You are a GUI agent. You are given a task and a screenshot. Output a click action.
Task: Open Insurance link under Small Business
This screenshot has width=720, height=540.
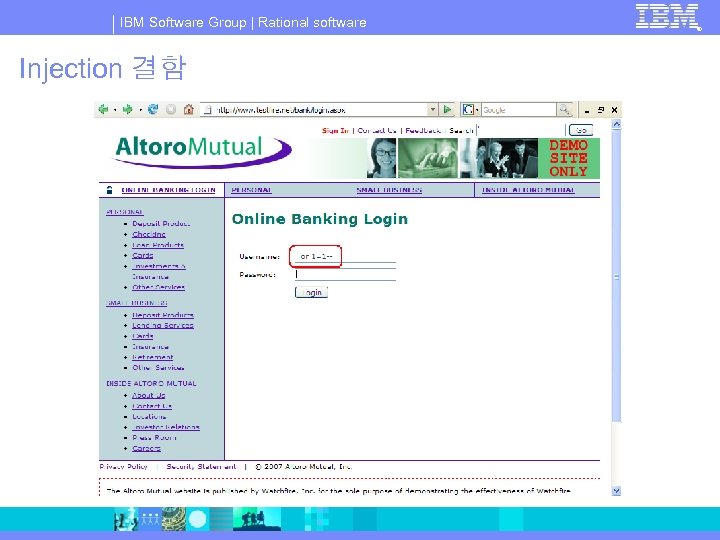tap(151, 347)
